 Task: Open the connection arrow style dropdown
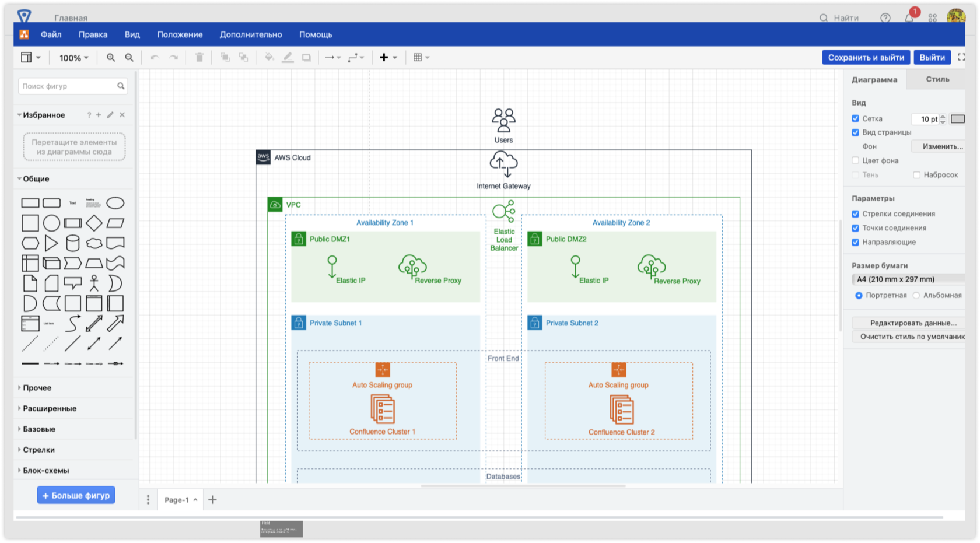click(x=332, y=58)
